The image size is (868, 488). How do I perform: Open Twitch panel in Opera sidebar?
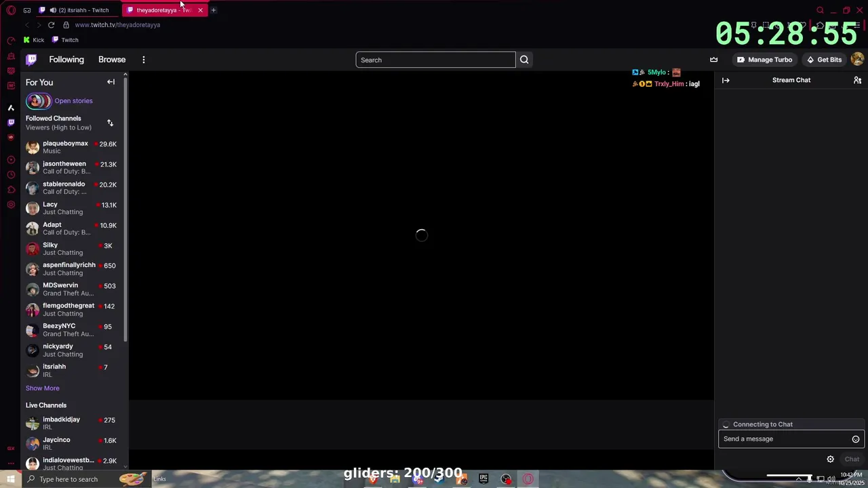click(x=11, y=123)
